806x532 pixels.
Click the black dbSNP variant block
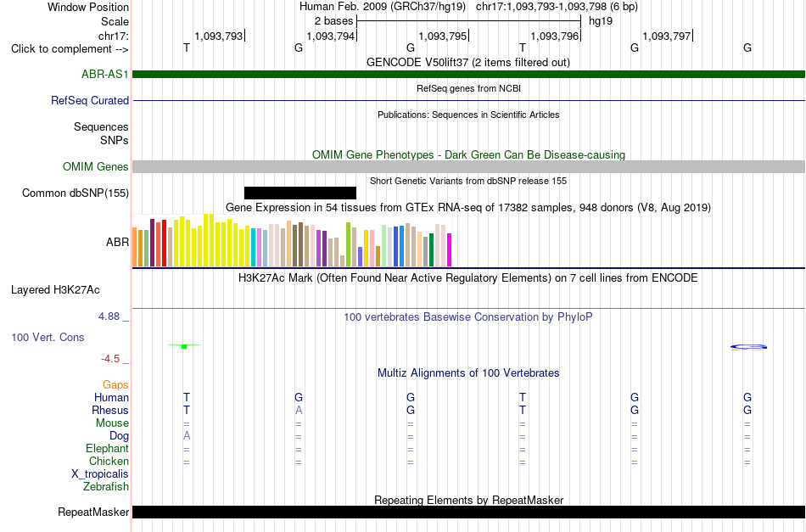(300, 193)
